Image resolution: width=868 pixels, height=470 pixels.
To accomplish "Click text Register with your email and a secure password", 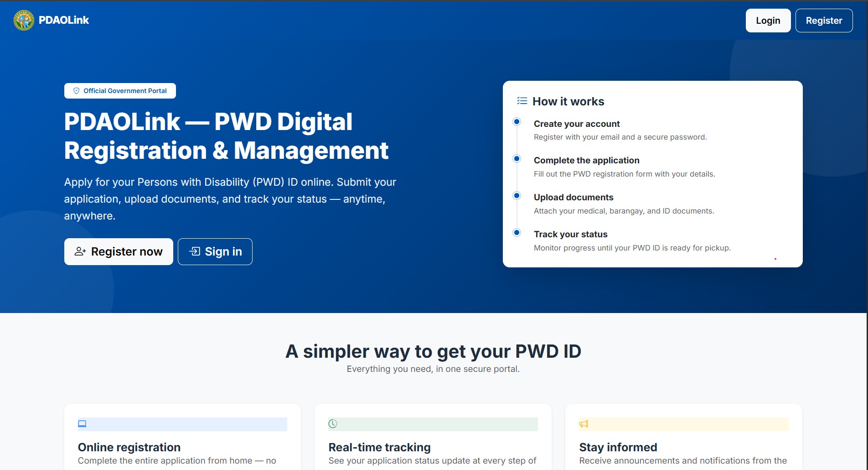I will coord(620,137).
